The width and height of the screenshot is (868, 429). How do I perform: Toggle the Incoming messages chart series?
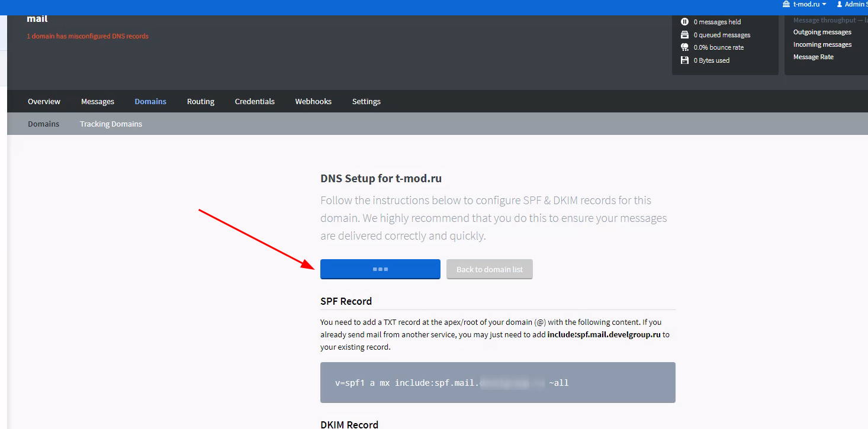[822, 44]
